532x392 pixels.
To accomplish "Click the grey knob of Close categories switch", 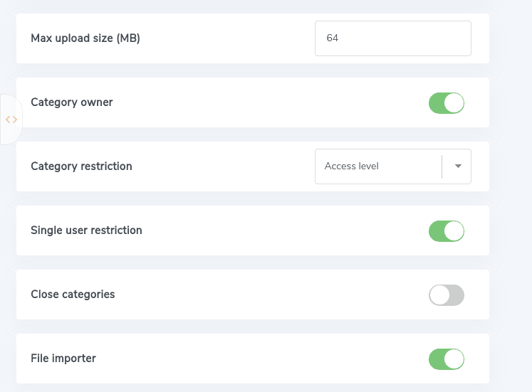I will click(439, 295).
